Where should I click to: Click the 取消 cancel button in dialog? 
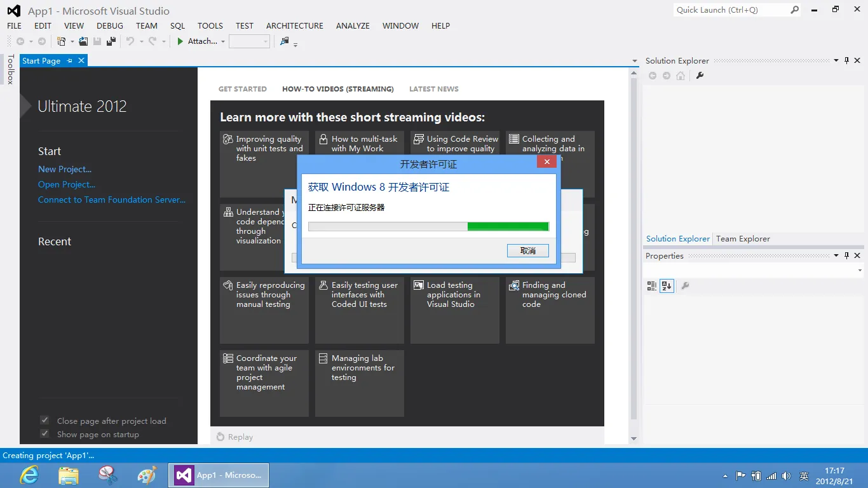point(527,251)
